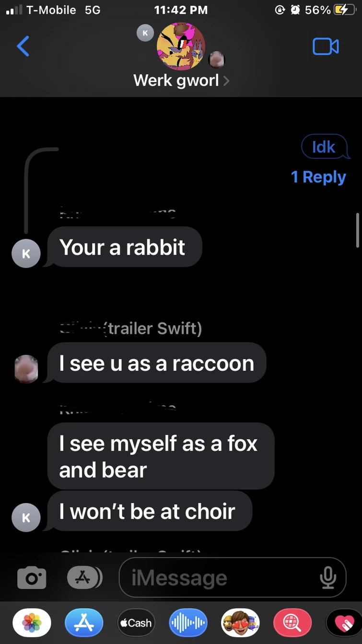Open Apple Cash in app drawer

136,623
